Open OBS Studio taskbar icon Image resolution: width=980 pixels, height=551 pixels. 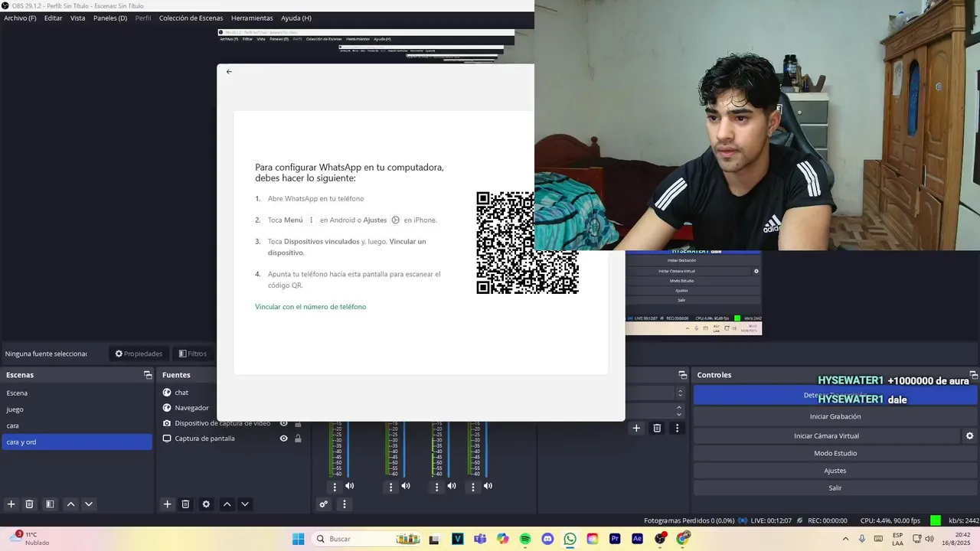(x=660, y=539)
